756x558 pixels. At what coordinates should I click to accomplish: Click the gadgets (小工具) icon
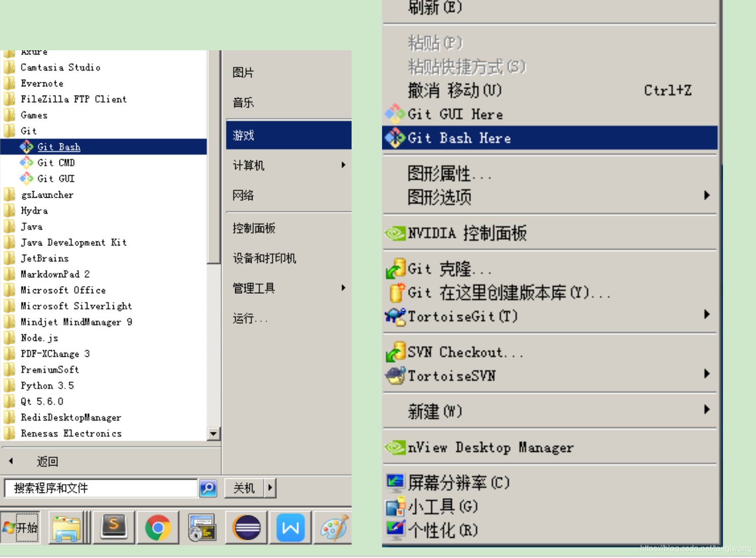pyautogui.click(x=395, y=507)
